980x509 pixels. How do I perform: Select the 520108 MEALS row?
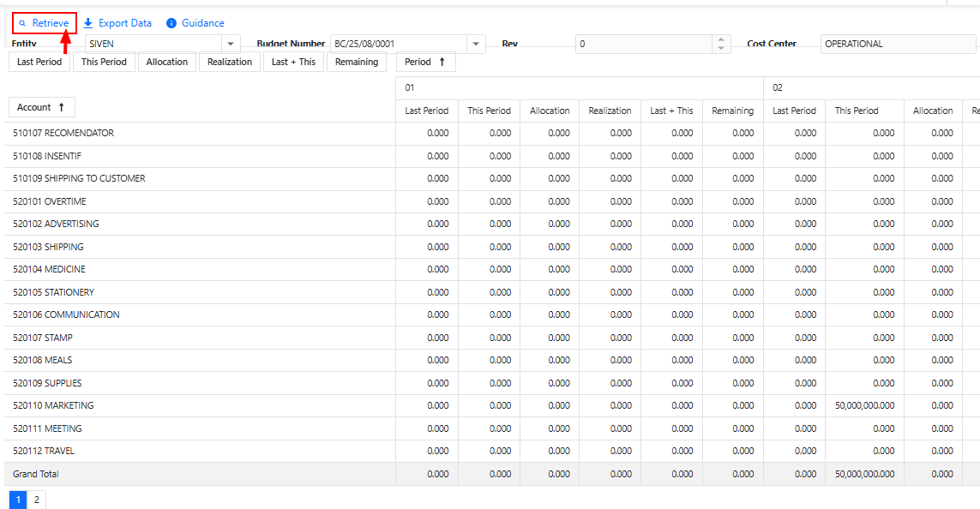[200, 361]
